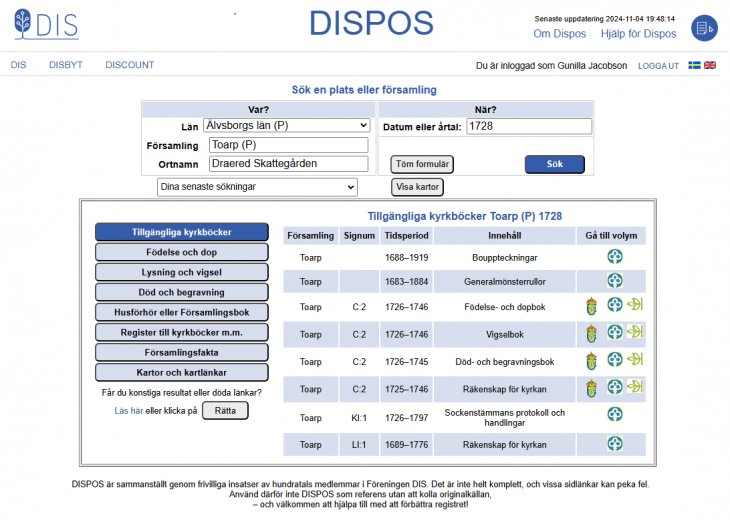Open the DISCOUNT menu item

129,65
